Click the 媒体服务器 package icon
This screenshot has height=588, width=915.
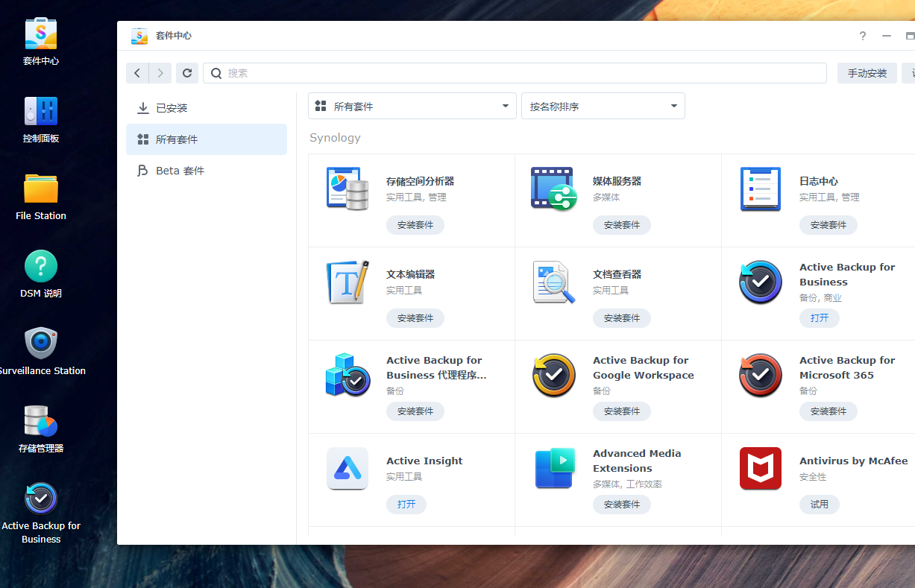tap(554, 189)
